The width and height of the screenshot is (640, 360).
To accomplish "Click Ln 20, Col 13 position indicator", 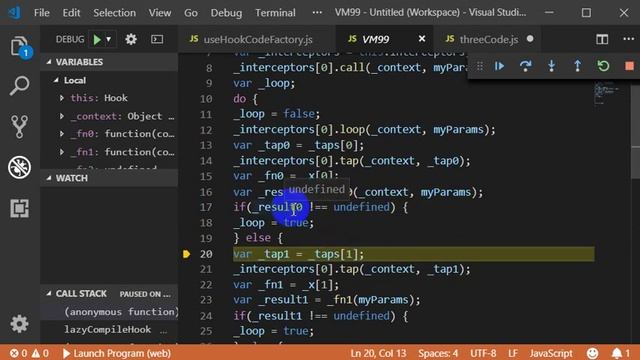I will tap(378, 353).
